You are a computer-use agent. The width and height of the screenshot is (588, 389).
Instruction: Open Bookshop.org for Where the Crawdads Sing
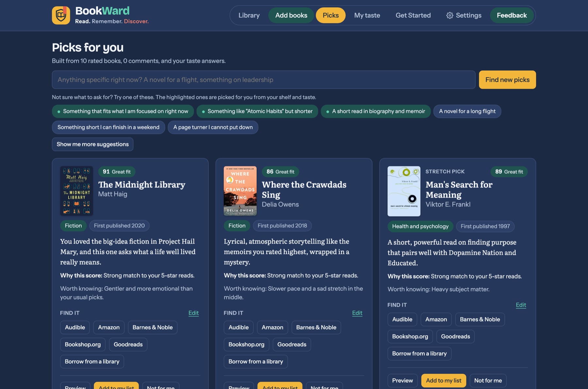click(246, 345)
